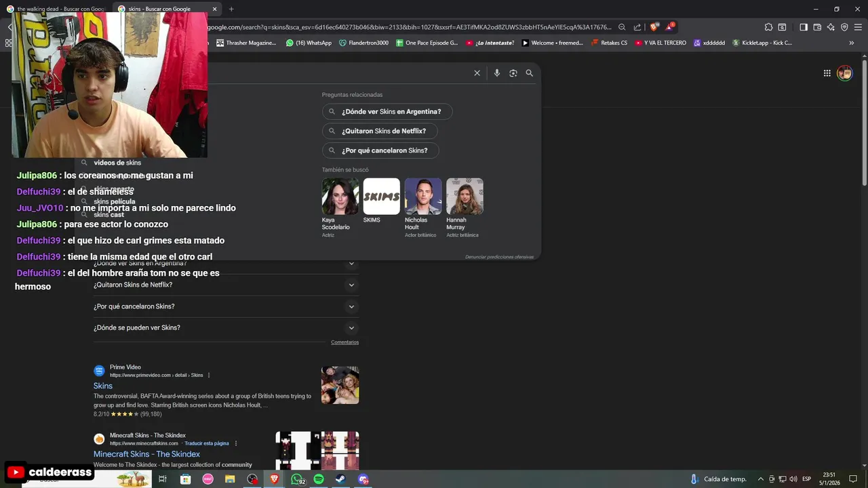This screenshot has height=488, width=868.
Task: Open Google Lens image search icon
Action: tap(513, 73)
